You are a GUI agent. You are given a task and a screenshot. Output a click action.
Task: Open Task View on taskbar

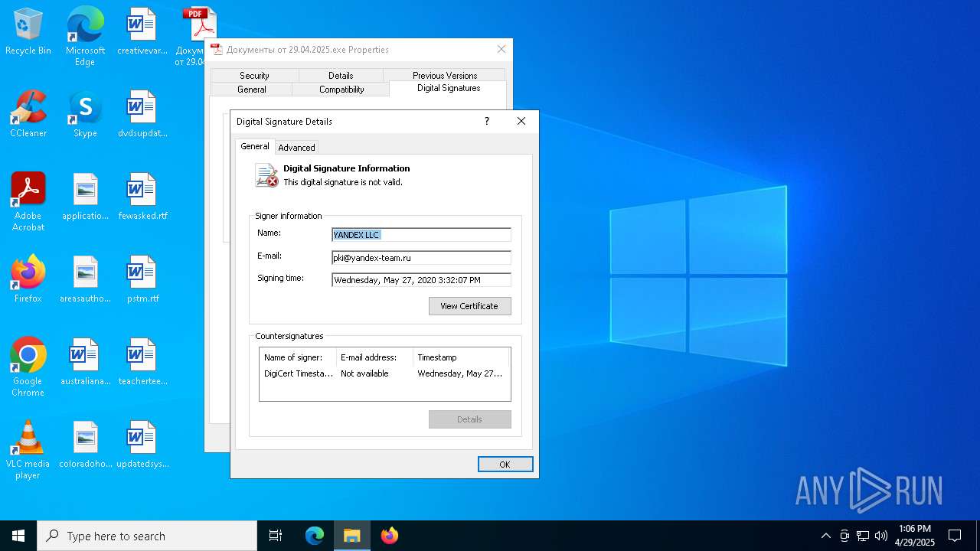(276, 536)
